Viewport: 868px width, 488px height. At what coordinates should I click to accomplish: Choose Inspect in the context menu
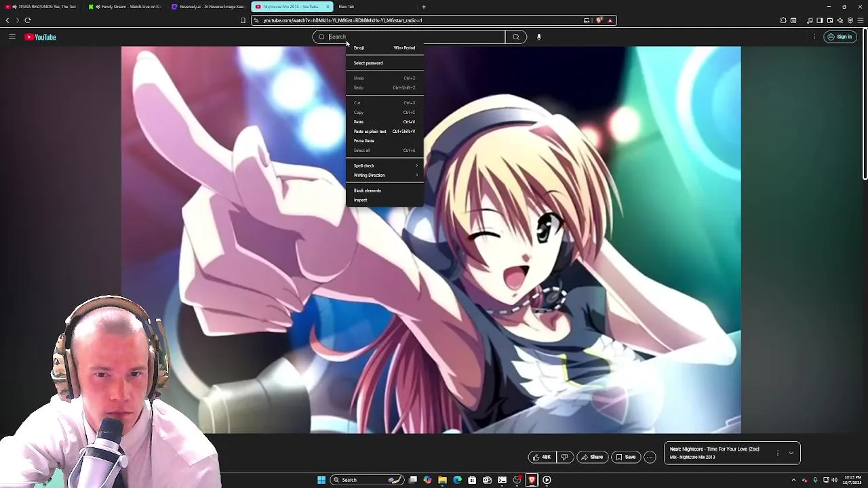tap(384, 200)
